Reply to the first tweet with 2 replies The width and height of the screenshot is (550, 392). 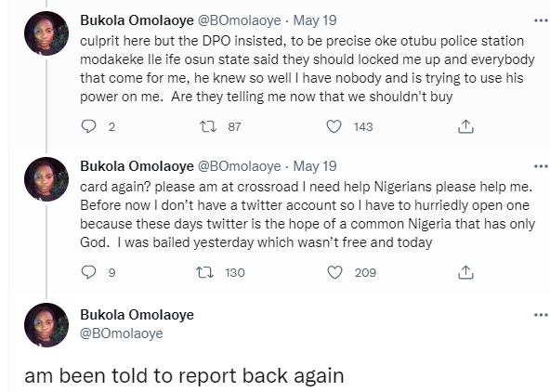88,126
